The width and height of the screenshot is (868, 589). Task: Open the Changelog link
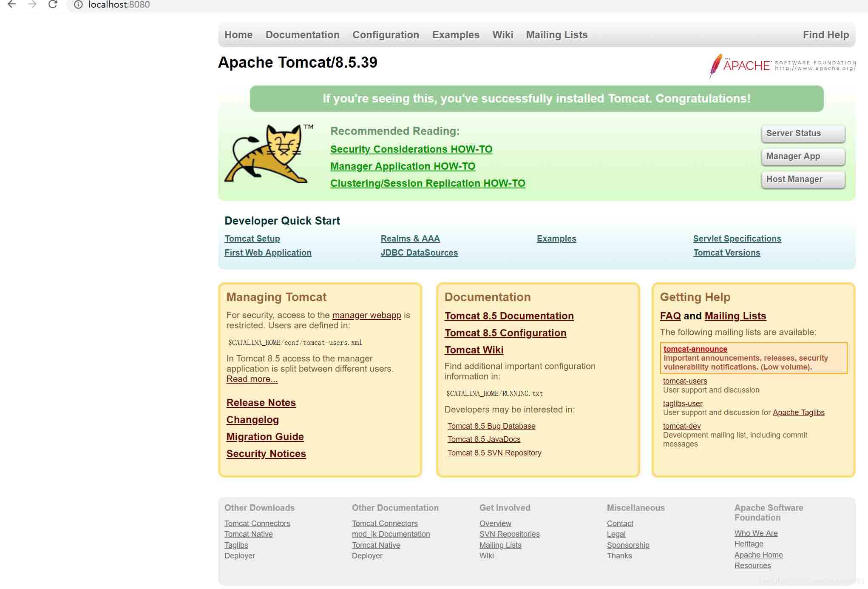252,420
